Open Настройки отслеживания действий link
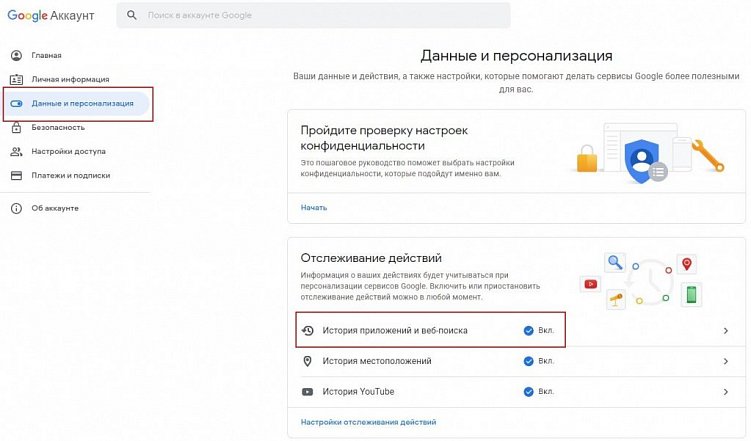Viewport: 751px width, 441px height. point(368,422)
